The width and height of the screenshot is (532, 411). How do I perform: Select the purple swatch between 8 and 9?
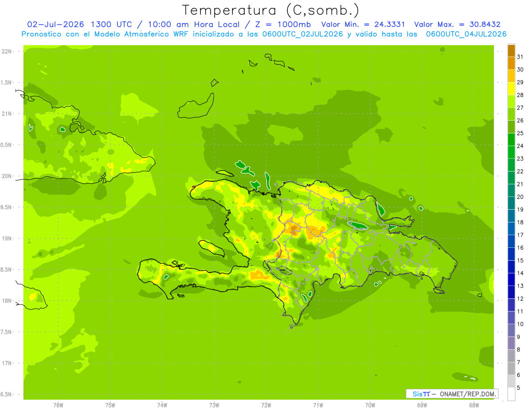(x=511, y=343)
